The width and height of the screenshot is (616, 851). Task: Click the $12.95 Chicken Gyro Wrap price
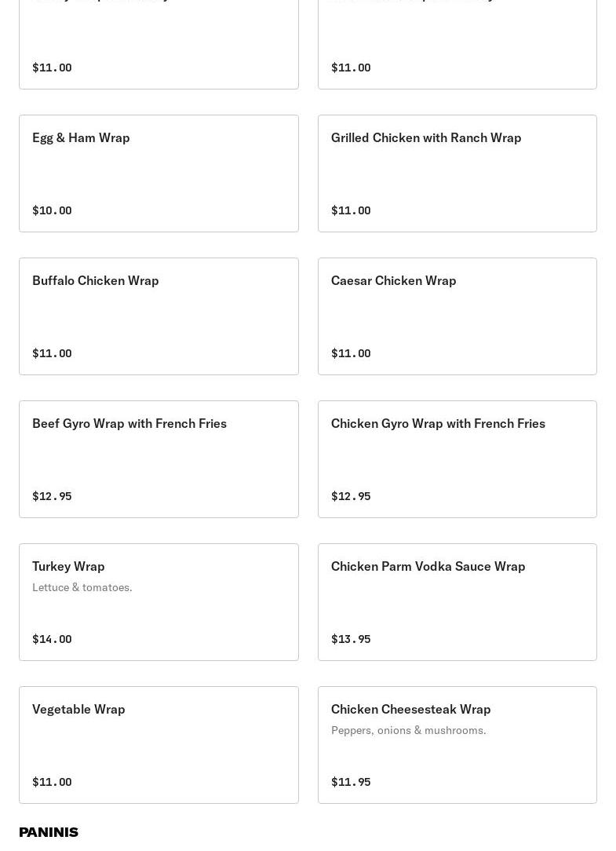click(x=351, y=495)
